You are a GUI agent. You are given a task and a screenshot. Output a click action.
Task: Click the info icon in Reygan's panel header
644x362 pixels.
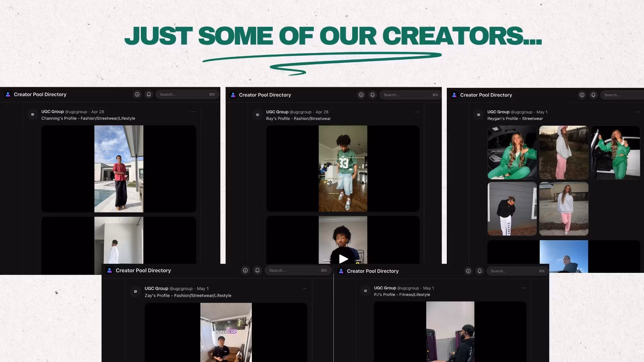582,95
